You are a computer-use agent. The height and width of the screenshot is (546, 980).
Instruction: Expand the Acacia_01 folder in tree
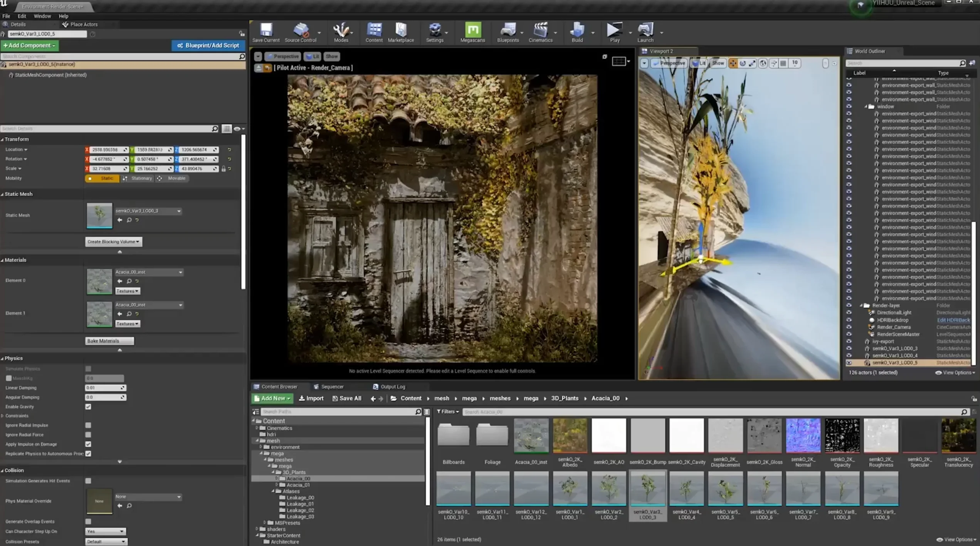[x=277, y=485]
